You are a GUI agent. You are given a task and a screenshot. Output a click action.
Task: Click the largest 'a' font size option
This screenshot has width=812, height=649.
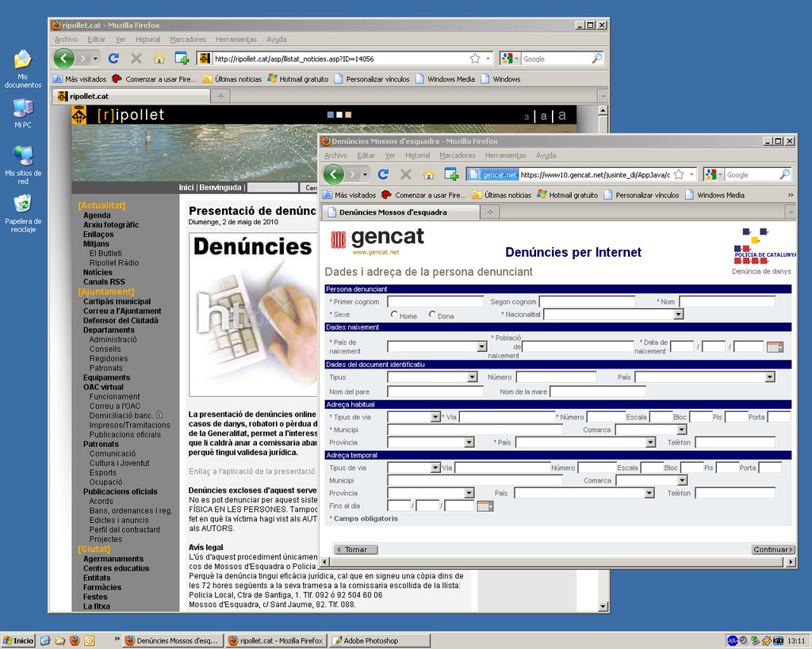point(562,115)
